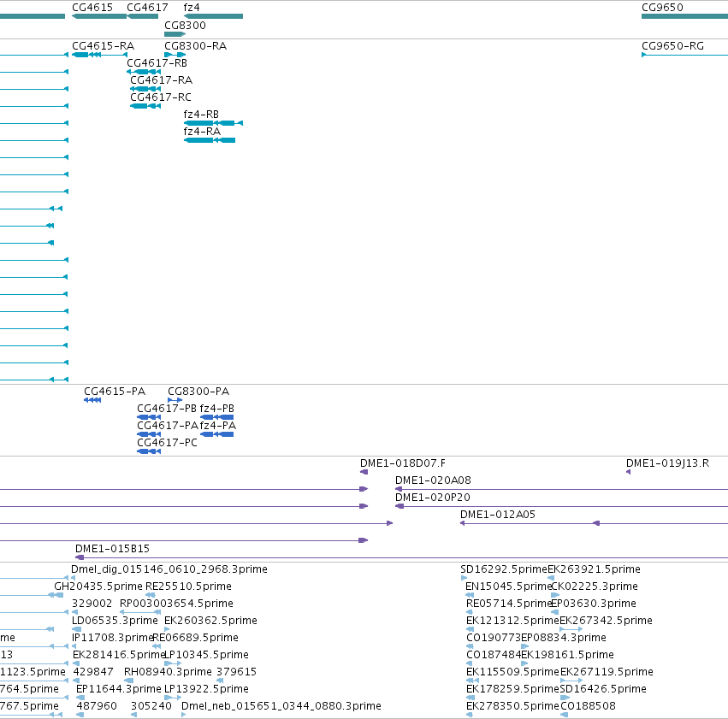Click the CG4617-PC protein label
Viewport: 728px width, 719px height.
(167, 443)
